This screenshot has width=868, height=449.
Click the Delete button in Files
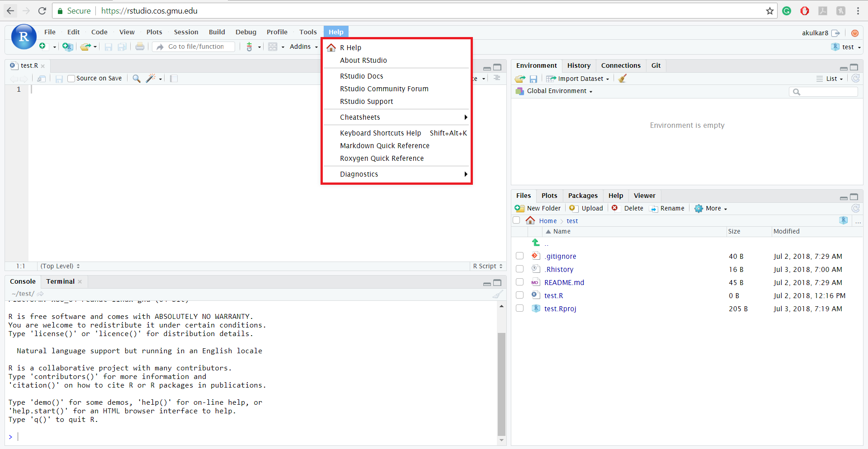pyautogui.click(x=627, y=208)
